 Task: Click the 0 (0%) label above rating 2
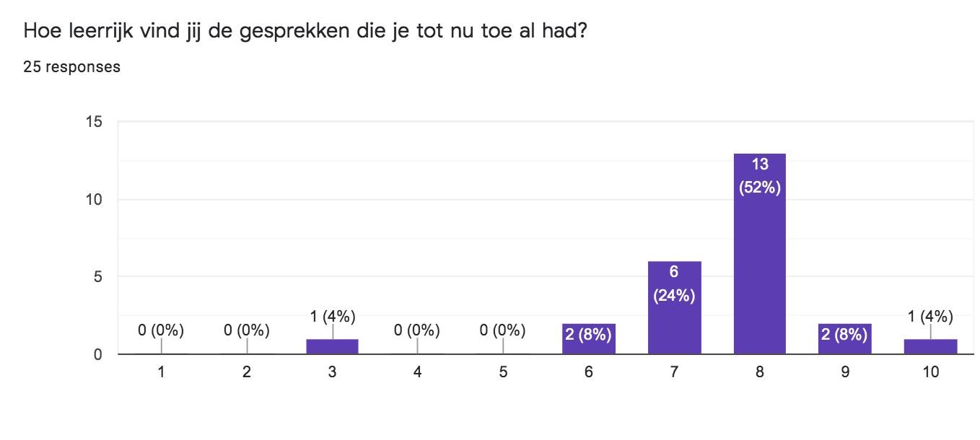click(x=247, y=331)
